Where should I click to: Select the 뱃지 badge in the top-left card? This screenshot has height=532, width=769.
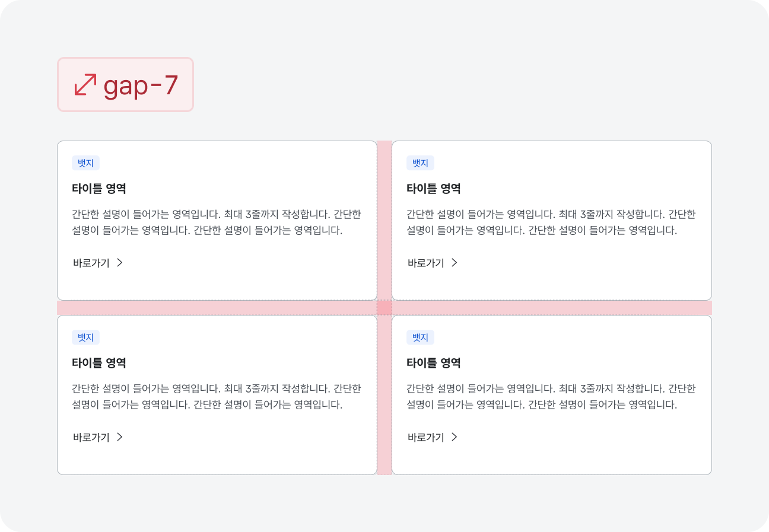coord(85,163)
